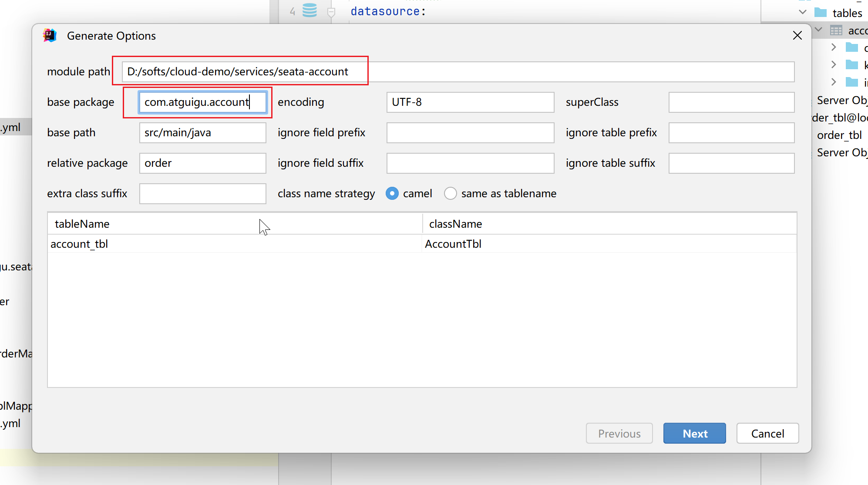This screenshot has width=868, height=485.
Task: Focus the base package field
Action: point(203,102)
